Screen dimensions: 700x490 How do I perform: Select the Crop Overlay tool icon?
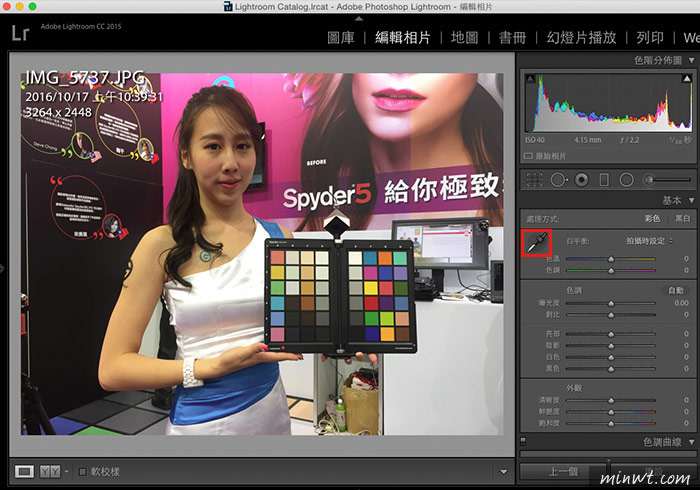(x=534, y=180)
